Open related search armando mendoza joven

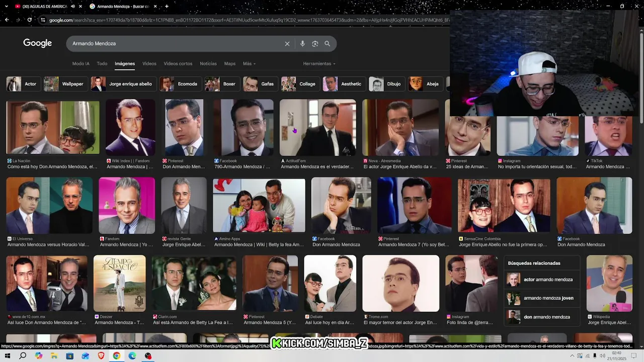(x=542, y=298)
